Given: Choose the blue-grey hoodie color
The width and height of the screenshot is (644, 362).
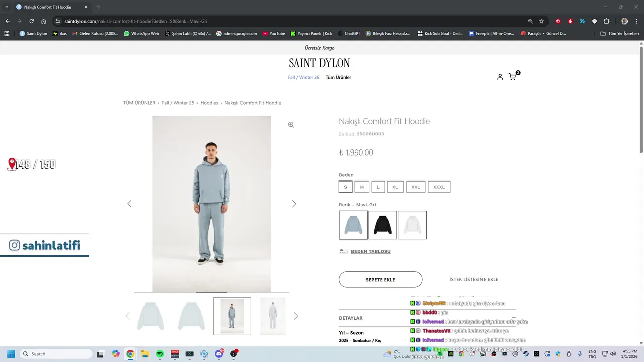Looking at the screenshot, I should 353,225.
